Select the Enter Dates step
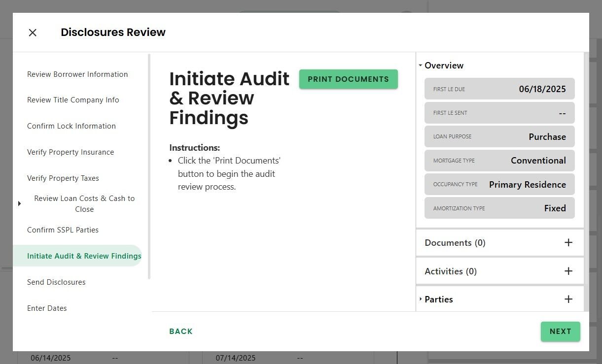602x364 pixels. tap(47, 308)
